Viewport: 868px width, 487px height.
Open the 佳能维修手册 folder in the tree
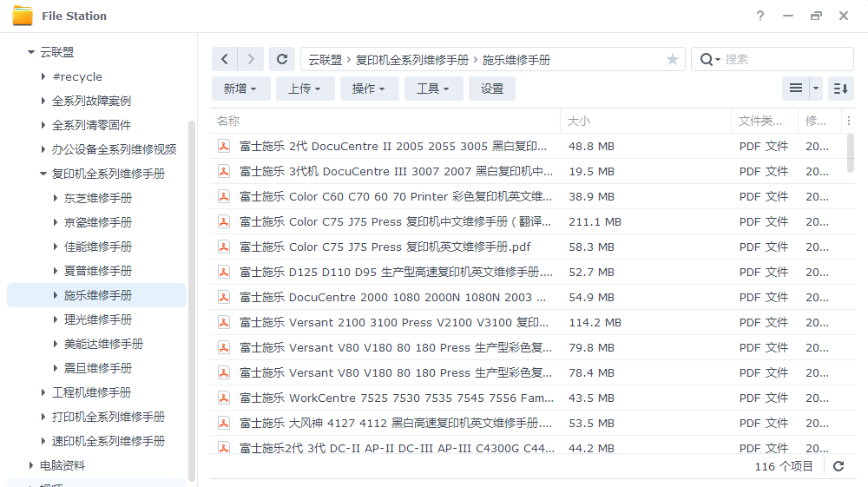coord(98,247)
